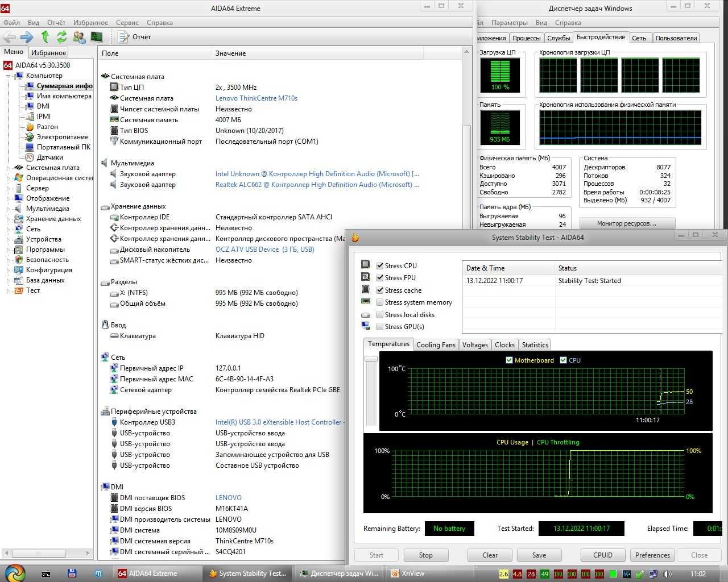This screenshot has width=728, height=582.
Task: Collapse the Компьютер tree node
Action: pos(9,76)
